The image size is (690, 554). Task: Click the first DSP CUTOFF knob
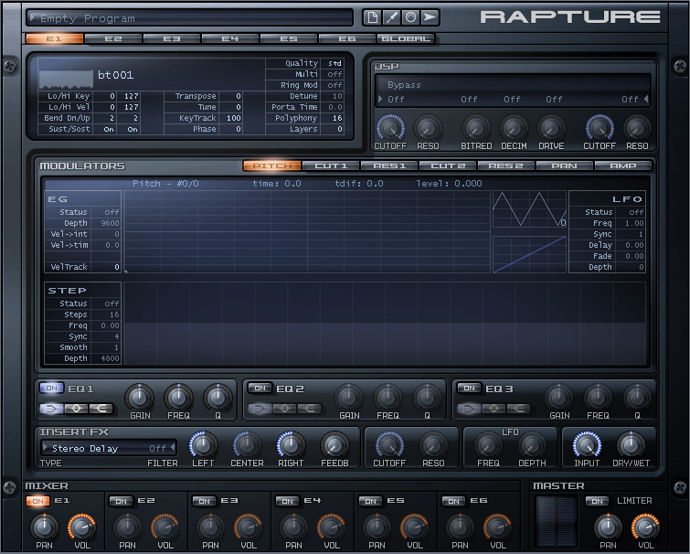point(390,128)
